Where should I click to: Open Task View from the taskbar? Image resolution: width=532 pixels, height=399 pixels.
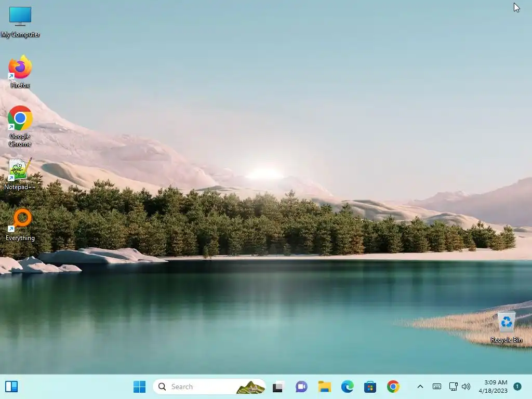point(278,387)
